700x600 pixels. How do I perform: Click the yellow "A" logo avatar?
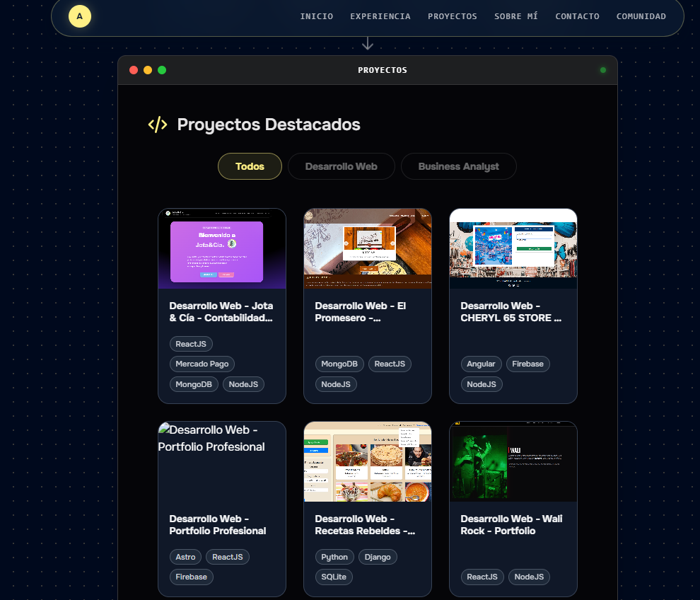[x=80, y=16]
